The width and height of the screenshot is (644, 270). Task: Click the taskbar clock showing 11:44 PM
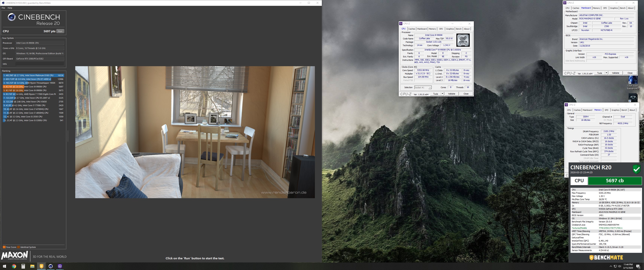(x=628, y=266)
